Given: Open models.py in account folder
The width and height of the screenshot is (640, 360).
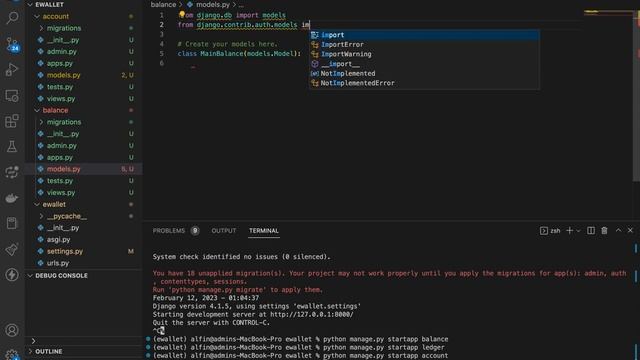Looking at the screenshot, I should point(64,75).
